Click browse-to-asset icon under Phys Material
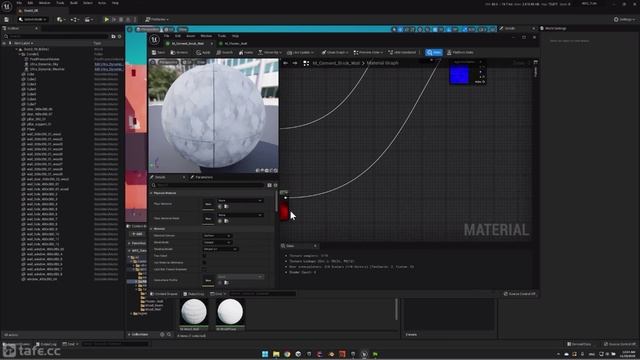 tap(227, 207)
